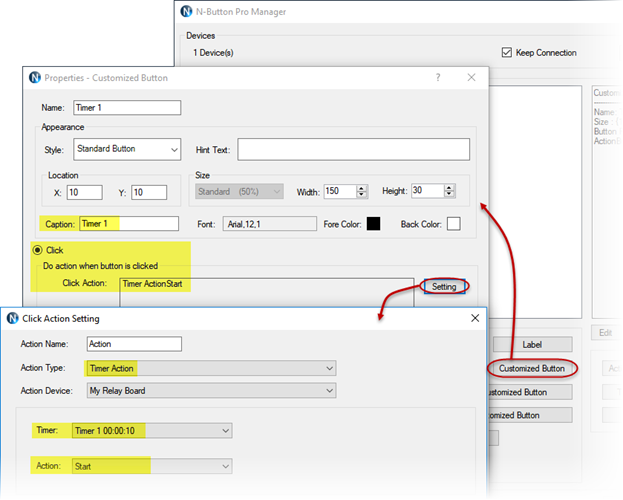The image size is (623, 500).
Task: Select the Click radio button
Action: coord(37,250)
